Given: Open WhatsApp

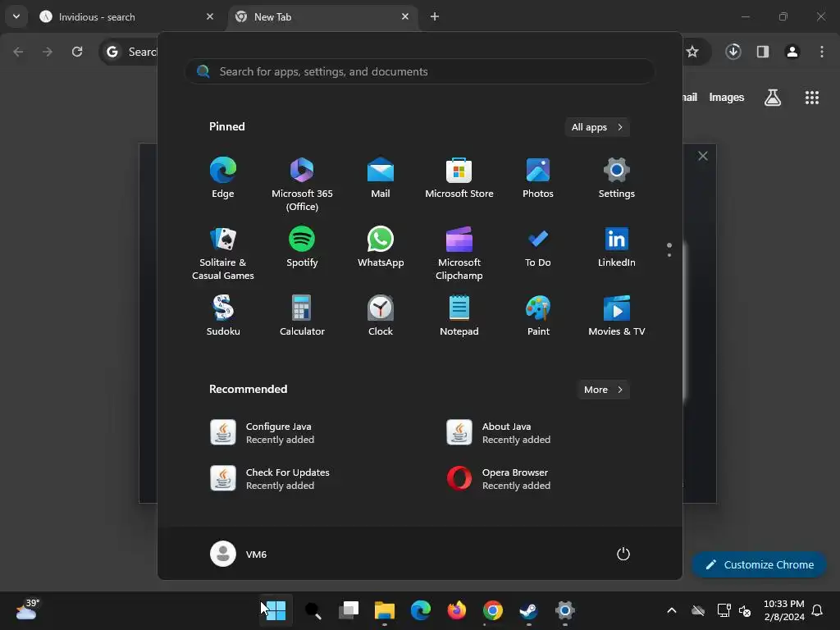Looking at the screenshot, I should (x=381, y=247).
